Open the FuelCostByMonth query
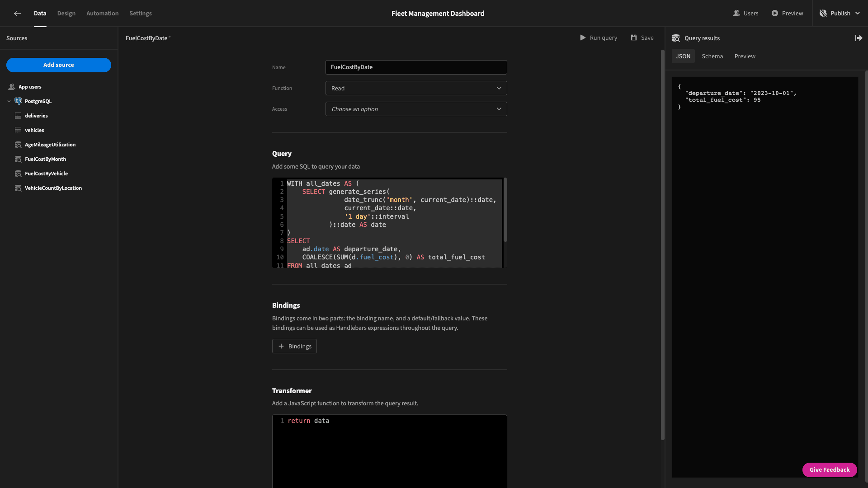 45,159
